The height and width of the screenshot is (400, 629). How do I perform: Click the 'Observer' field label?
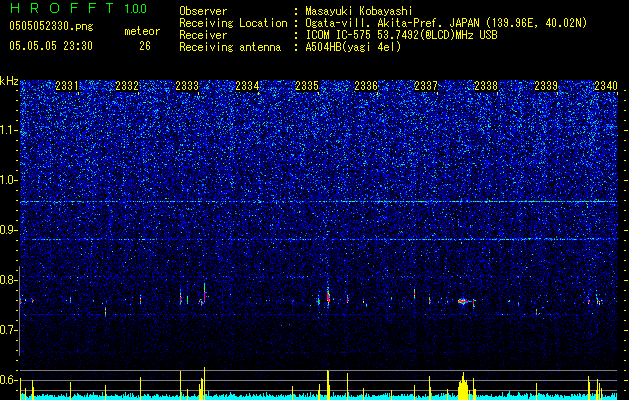pyautogui.click(x=203, y=11)
